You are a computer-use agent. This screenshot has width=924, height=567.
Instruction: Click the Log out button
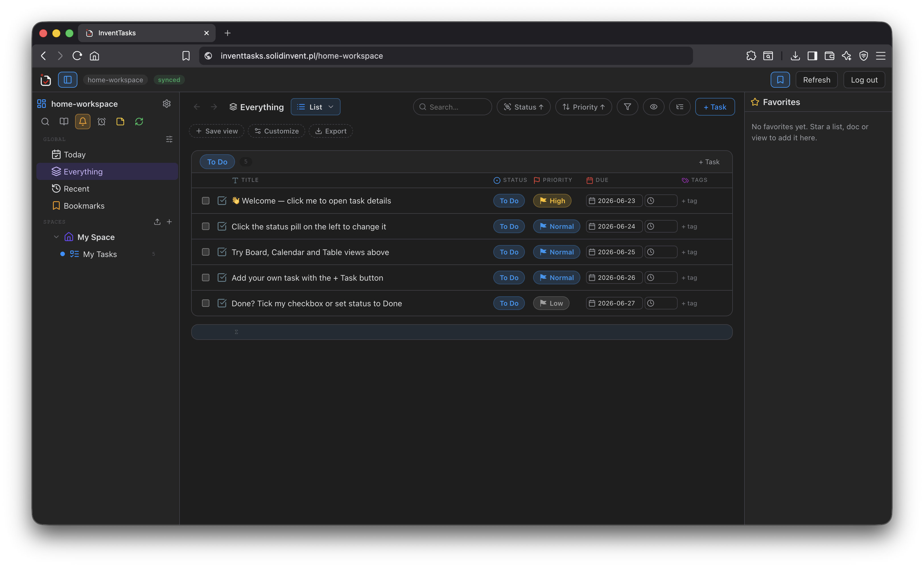[864, 79]
